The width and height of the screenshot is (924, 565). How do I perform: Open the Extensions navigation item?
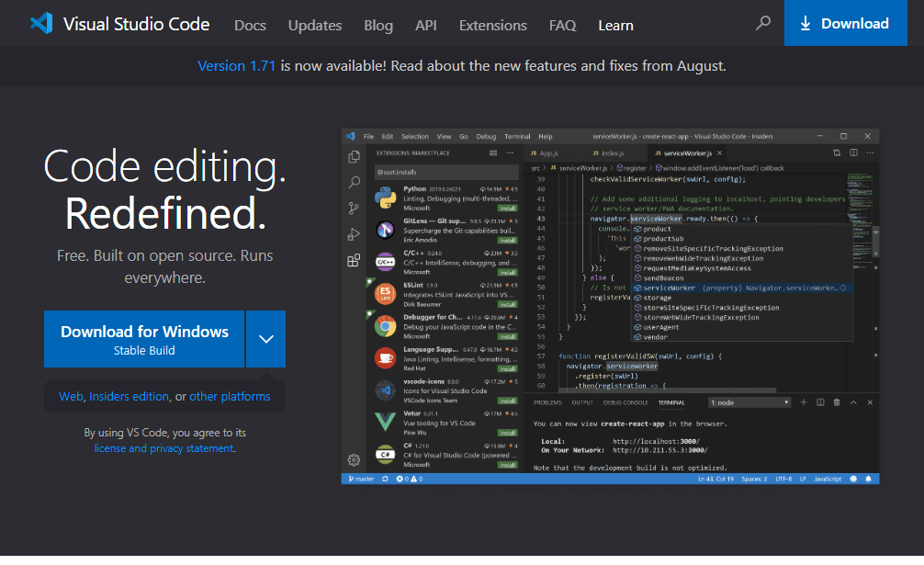(x=493, y=26)
